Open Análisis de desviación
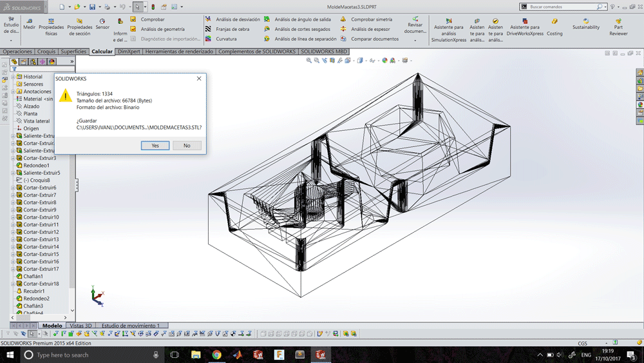644x363 pixels. [232, 19]
